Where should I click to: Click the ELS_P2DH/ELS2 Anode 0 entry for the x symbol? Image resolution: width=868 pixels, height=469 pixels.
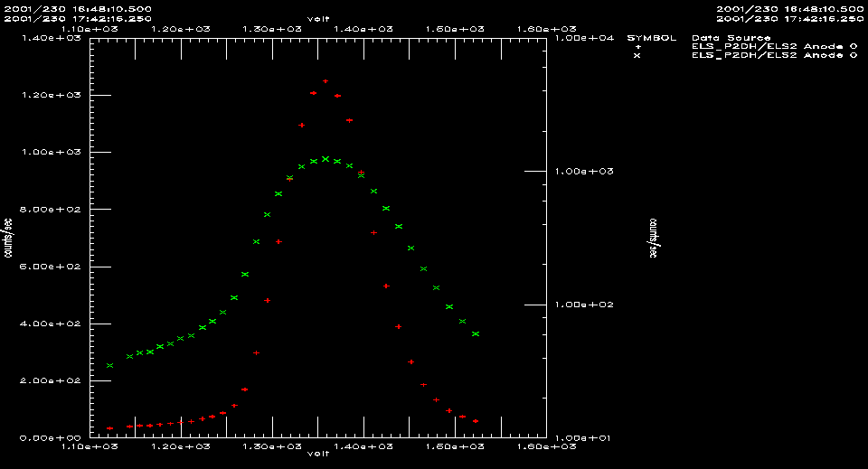(x=775, y=55)
